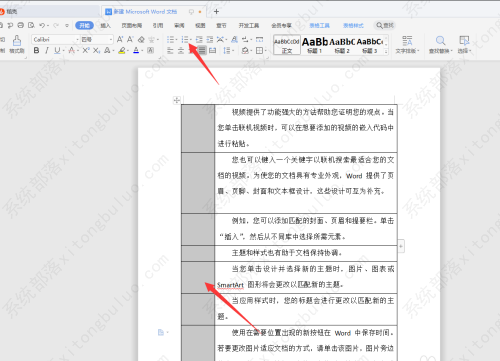Open the Numbered List dropdown arrow
500x361 pixels.
tap(191, 40)
